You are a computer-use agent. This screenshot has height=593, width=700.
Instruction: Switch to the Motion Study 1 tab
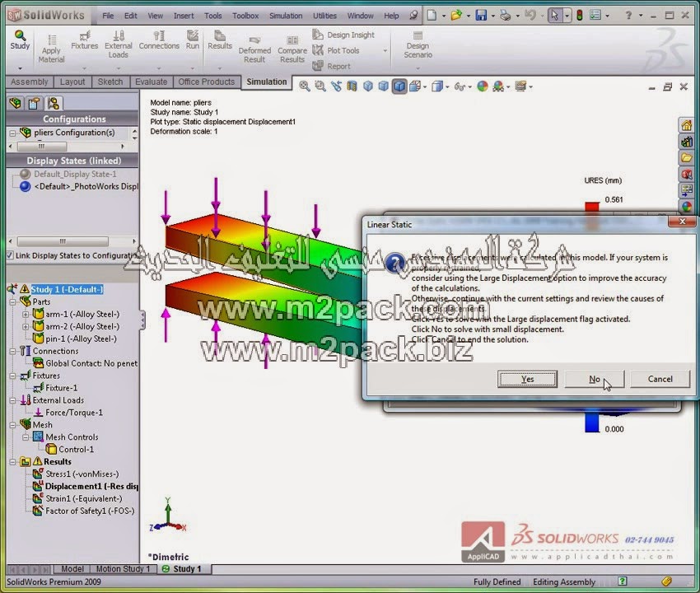[x=123, y=569]
